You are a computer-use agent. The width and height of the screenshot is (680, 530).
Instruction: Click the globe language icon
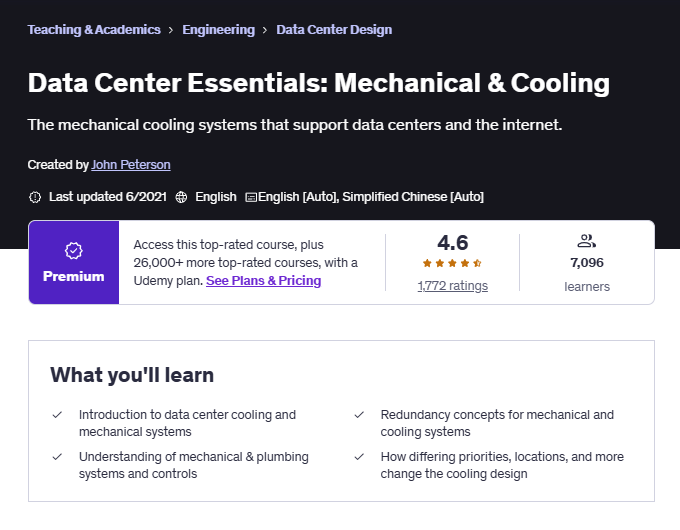pyautogui.click(x=181, y=197)
